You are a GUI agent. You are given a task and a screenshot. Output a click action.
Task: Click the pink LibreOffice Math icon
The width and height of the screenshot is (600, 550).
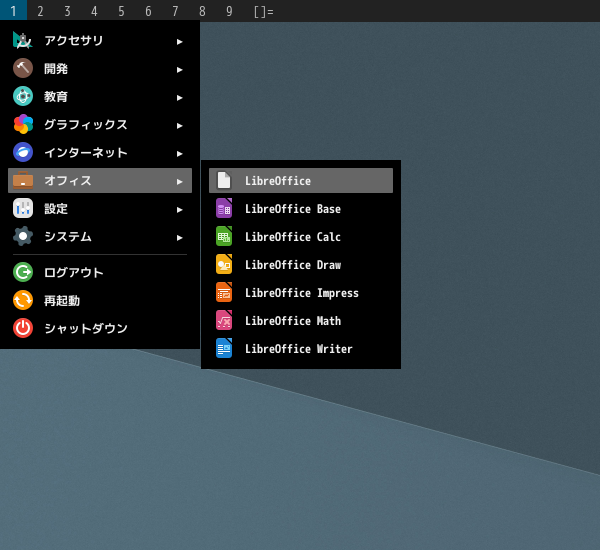[x=224, y=321]
